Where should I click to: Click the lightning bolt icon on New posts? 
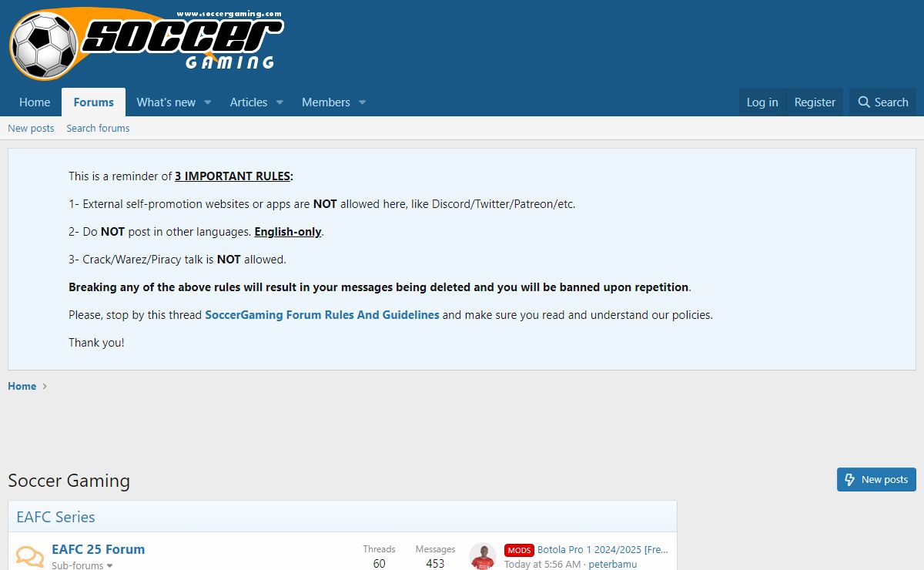click(850, 479)
